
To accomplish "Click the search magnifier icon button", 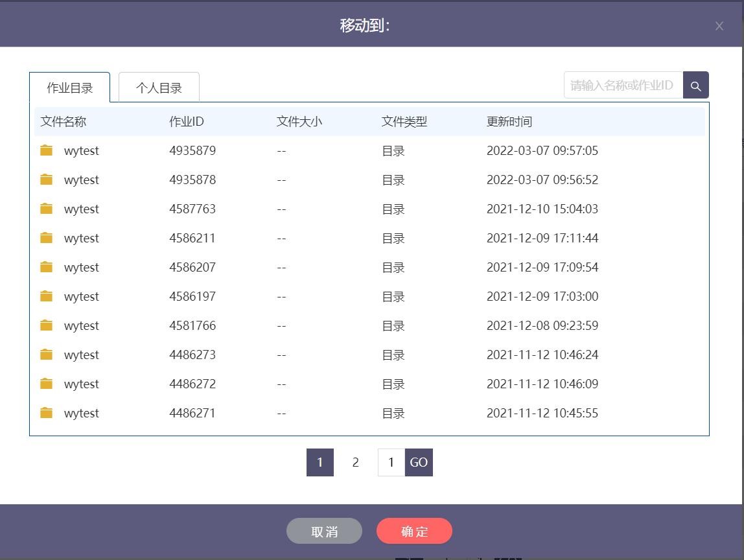I will (x=695, y=86).
